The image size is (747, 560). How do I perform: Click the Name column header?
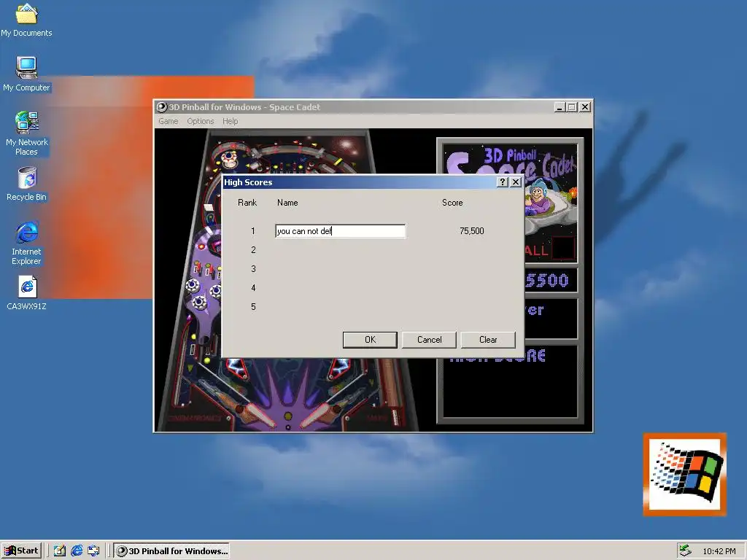coord(287,203)
